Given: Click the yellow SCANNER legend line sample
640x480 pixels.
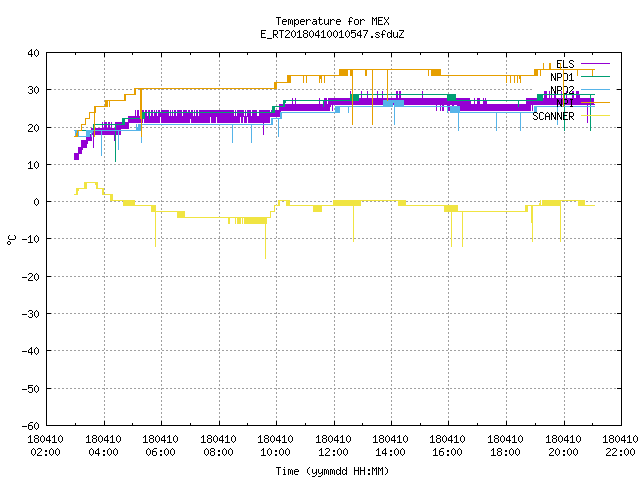Looking at the screenshot, I should pos(595,116).
